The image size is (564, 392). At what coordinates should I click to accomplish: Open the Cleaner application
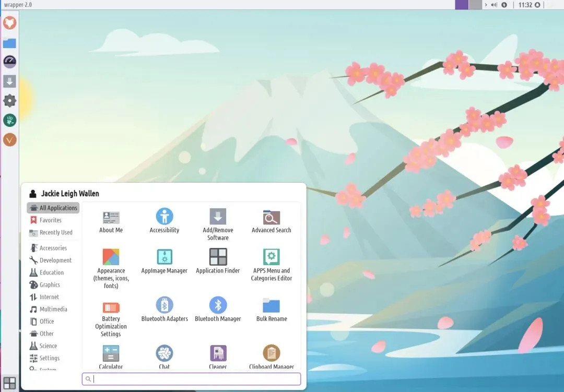218,358
